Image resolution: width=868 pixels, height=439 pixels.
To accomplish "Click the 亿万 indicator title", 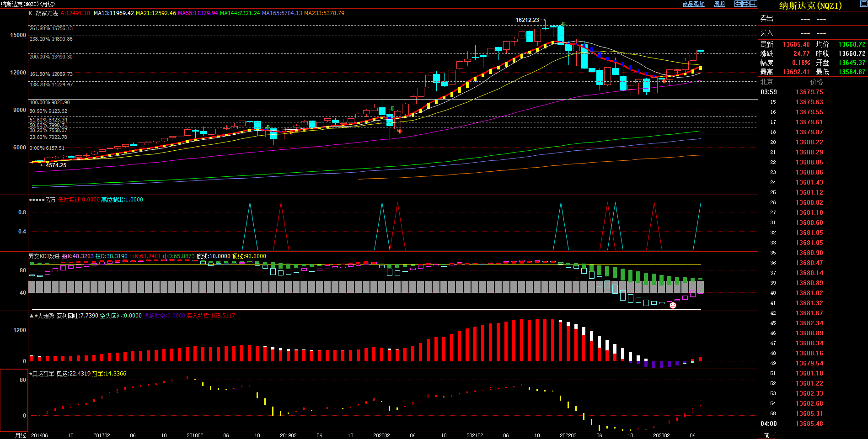I will (50, 200).
